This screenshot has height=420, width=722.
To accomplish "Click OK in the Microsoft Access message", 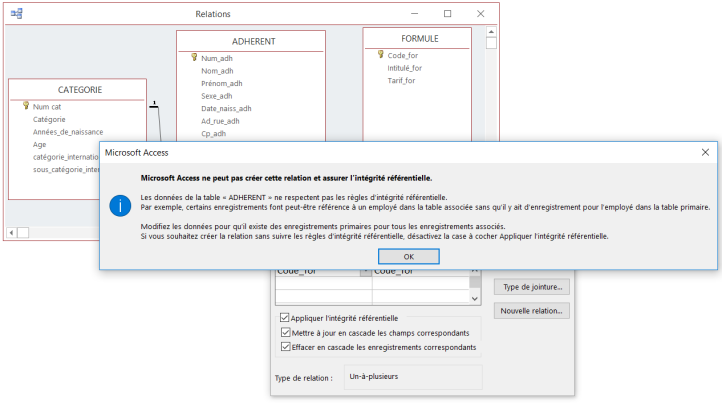I will tap(408, 257).
